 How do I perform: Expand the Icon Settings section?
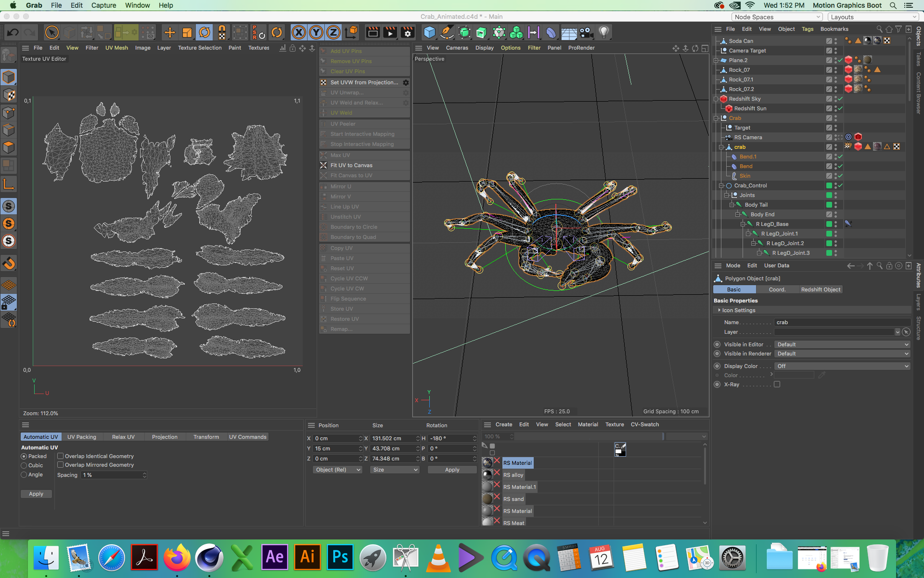point(738,310)
